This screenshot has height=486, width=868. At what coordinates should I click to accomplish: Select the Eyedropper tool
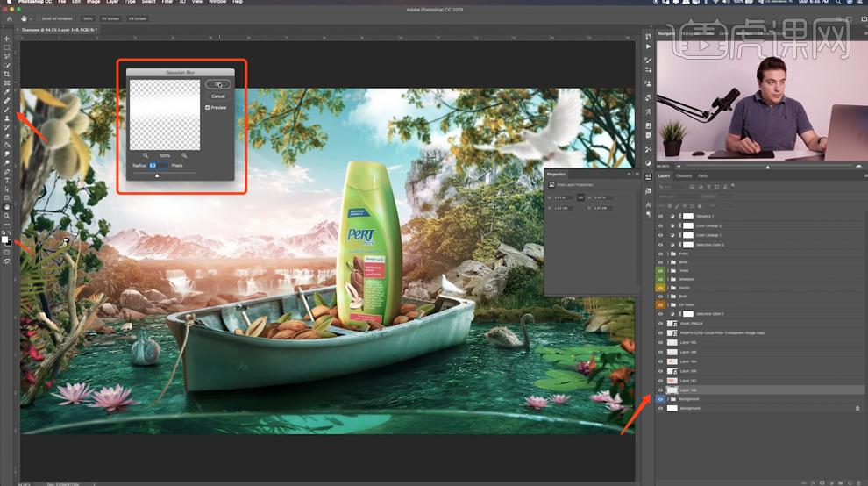click(7, 92)
